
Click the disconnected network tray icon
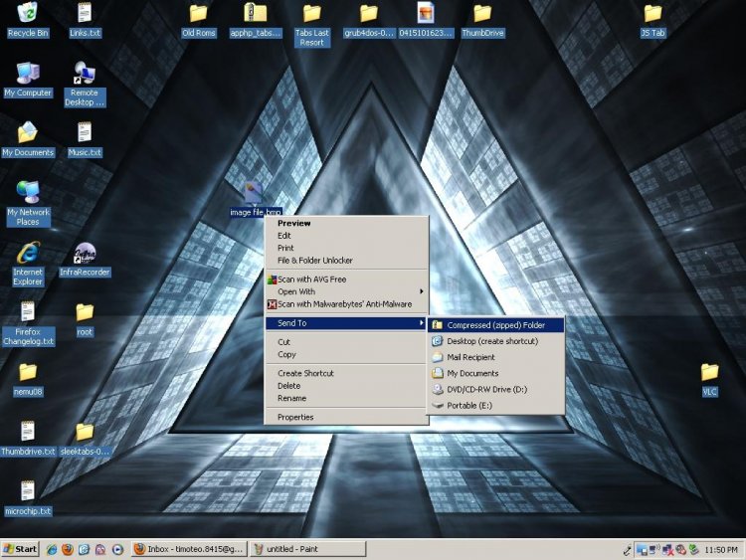[x=667, y=550]
